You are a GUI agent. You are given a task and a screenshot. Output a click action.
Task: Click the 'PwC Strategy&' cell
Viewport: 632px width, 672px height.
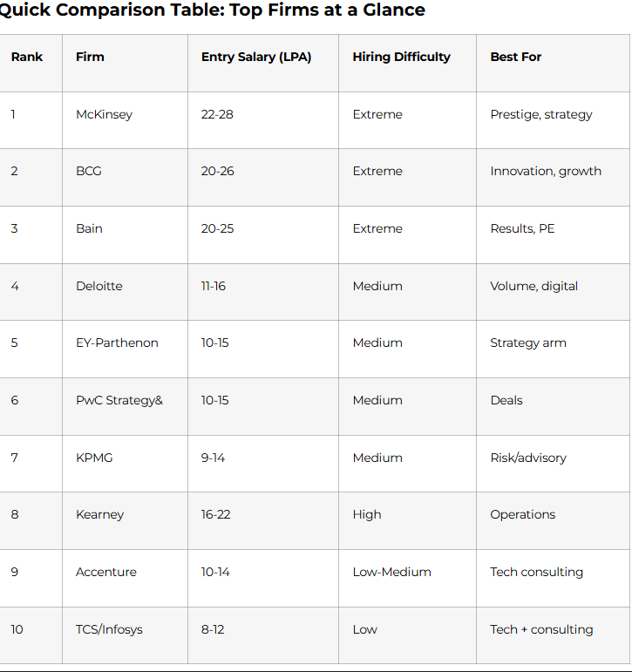(119, 400)
